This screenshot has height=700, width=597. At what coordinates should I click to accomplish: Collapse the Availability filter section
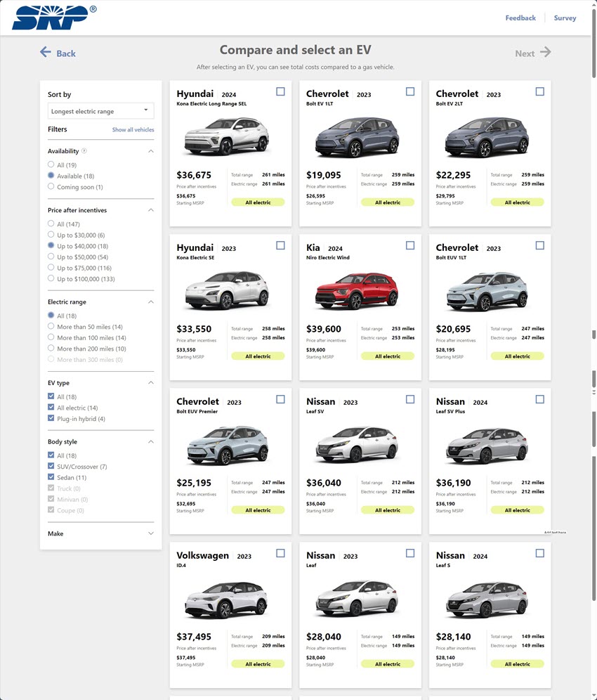pos(150,150)
